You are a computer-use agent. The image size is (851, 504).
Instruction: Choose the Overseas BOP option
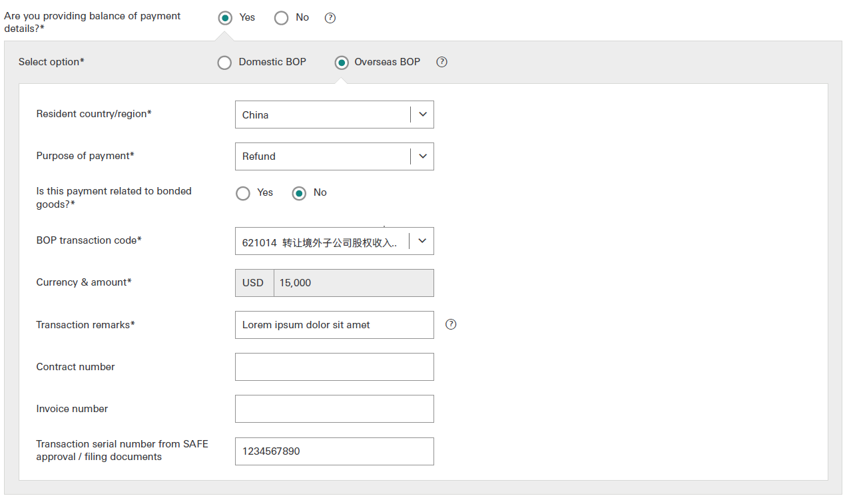click(342, 63)
